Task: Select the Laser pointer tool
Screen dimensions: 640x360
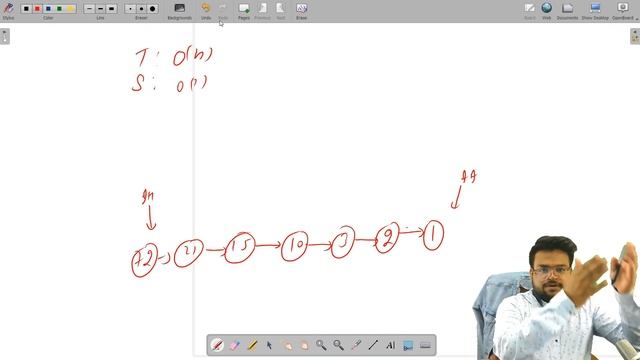Action: click(x=356, y=345)
